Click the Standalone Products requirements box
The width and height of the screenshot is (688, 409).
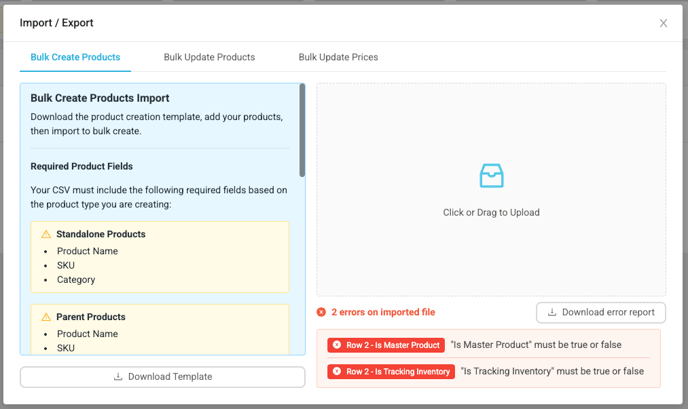point(160,257)
